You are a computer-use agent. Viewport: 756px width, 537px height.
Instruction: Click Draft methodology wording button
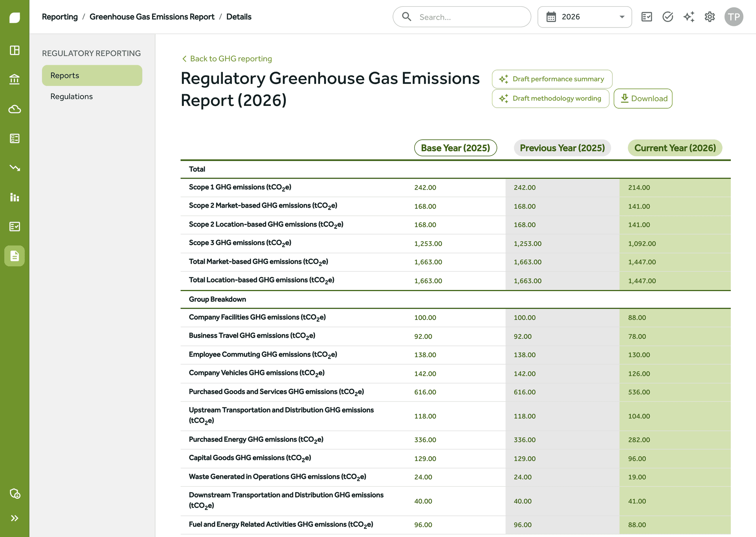pyautogui.click(x=550, y=98)
